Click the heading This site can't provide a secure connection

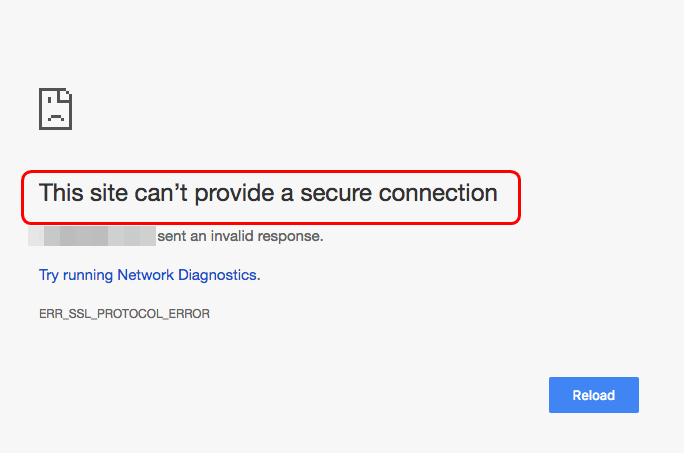[x=268, y=193]
